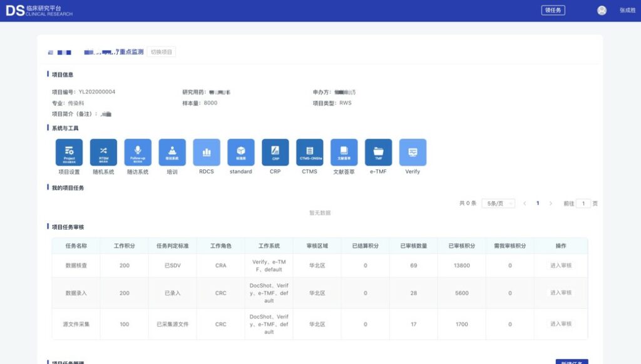This screenshot has width=641, height=364.
Task: Click the user avatar in header
Action: pyautogui.click(x=602, y=11)
